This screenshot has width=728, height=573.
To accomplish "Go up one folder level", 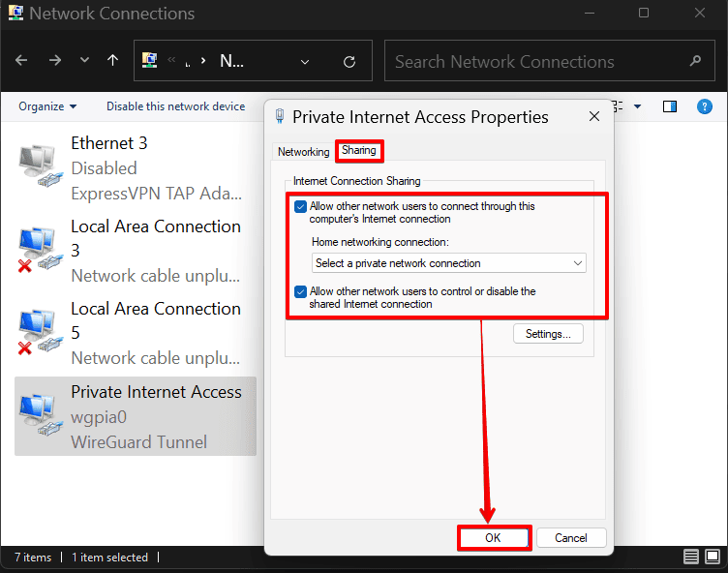I will [112, 61].
